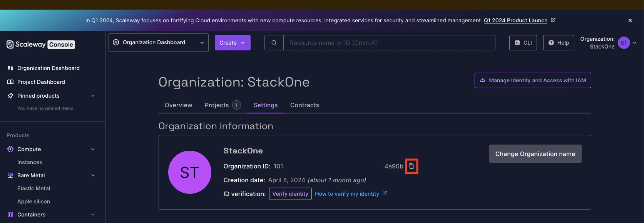644x223 pixels.
Task: Click the Organization information heading
Action: click(x=216, y=126)
